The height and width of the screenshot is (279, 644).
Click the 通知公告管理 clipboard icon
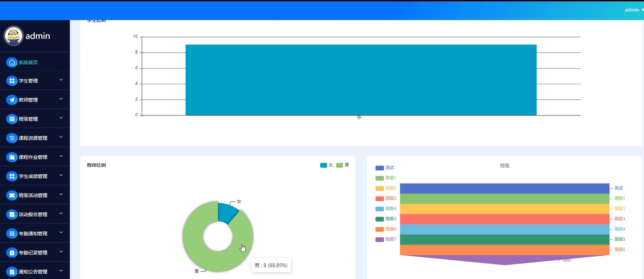point(12,272)
